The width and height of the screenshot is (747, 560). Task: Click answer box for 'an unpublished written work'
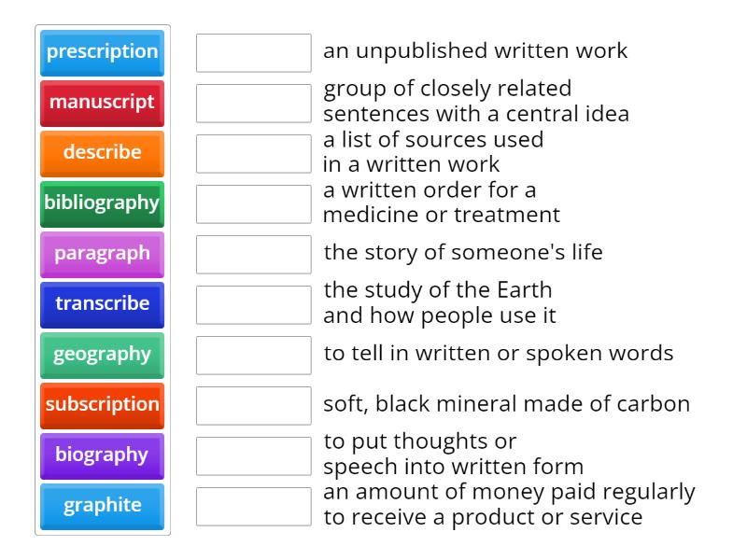tap(254, 53)
